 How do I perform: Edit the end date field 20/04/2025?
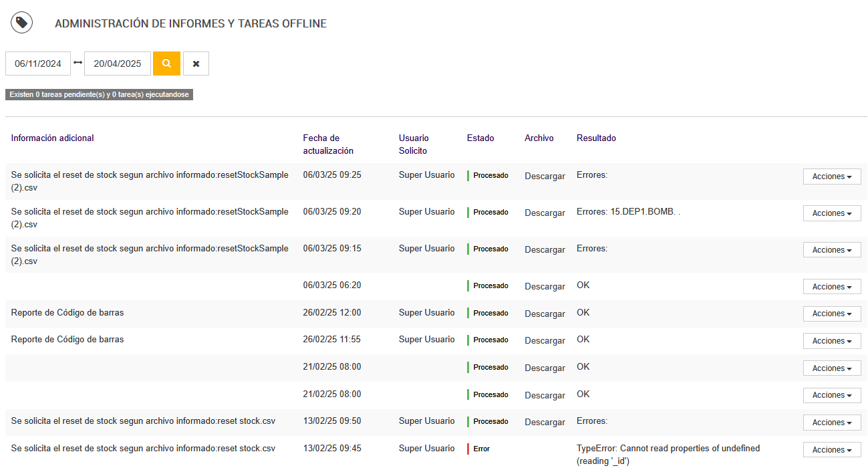coord(118,64)
